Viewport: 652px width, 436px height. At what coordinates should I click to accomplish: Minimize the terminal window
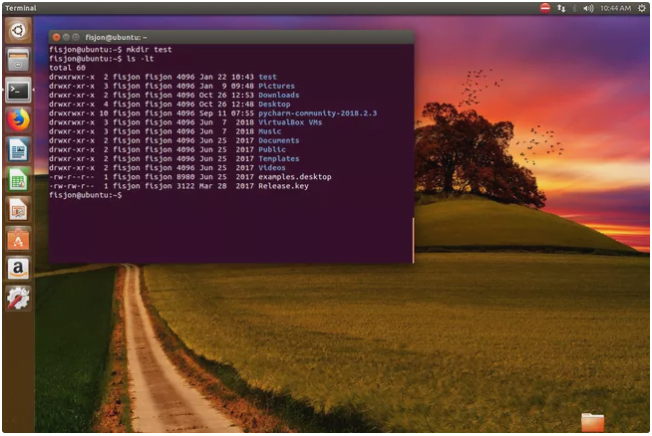click(66, 37)
